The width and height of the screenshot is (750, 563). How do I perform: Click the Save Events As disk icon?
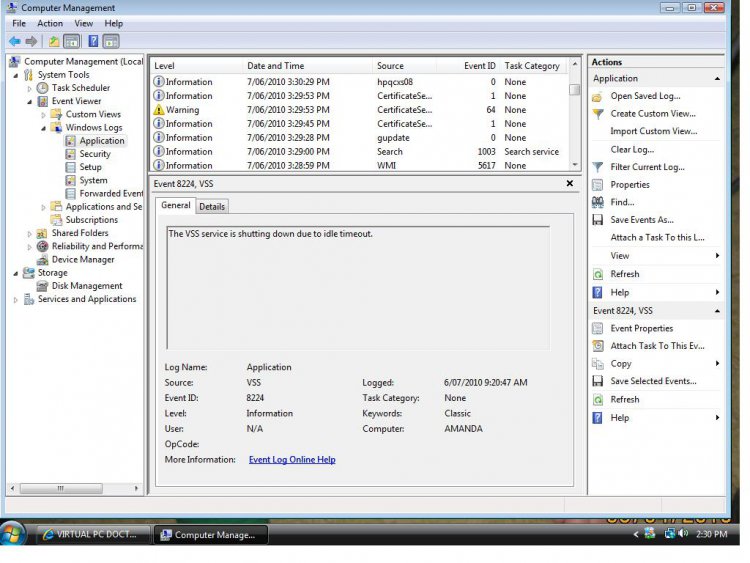coord(597,220)
